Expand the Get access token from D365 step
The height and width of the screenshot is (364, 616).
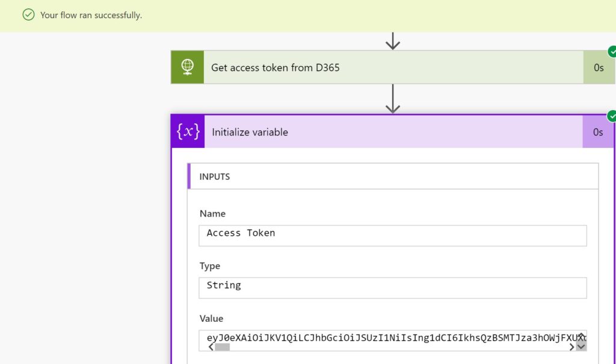(x=393, y=67)
